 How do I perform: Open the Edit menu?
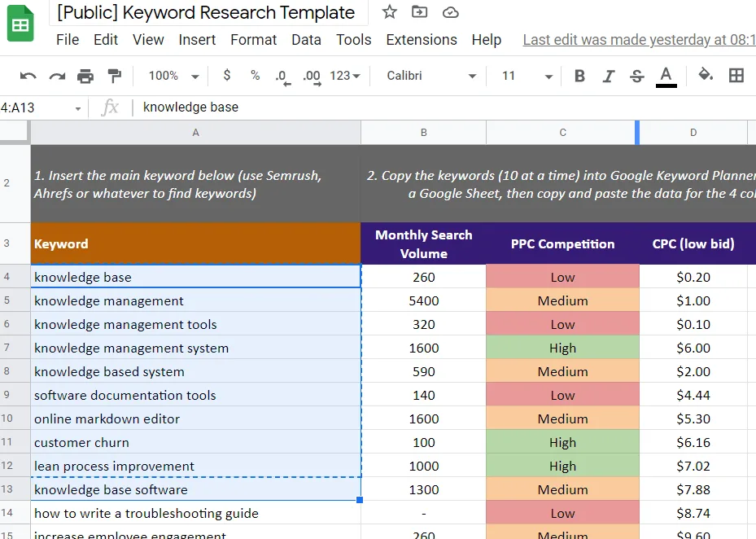tap(106, 40)
